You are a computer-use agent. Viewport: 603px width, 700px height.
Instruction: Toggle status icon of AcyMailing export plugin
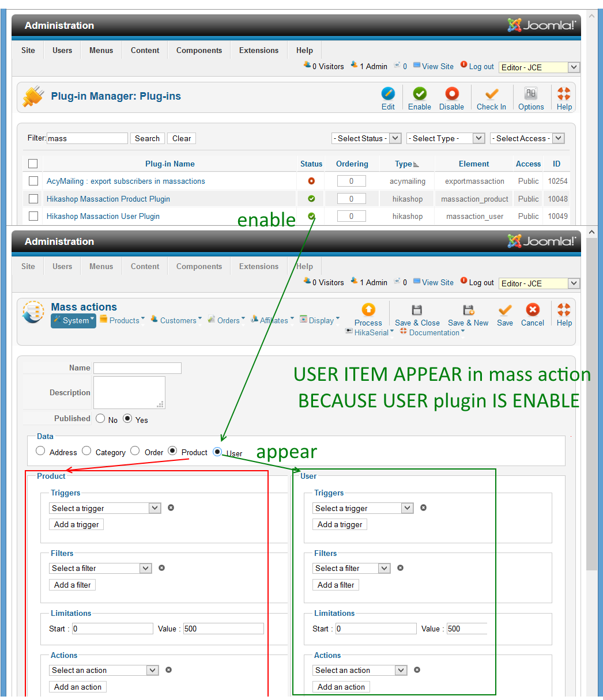311,181
